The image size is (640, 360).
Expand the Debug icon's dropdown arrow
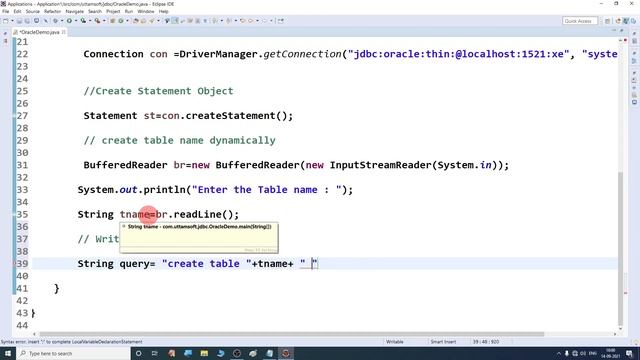pyautogui.click(x=62, y=21)
